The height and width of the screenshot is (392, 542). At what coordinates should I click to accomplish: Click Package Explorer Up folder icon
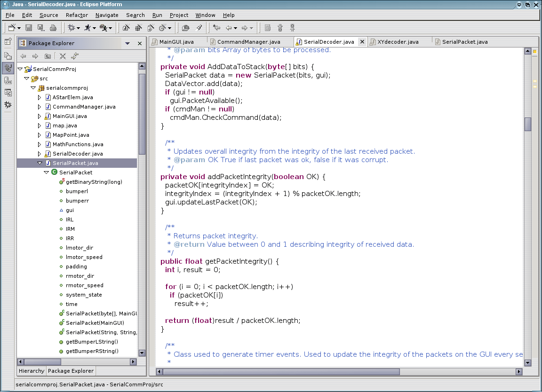pyautogui.click(x=48, y=56)
